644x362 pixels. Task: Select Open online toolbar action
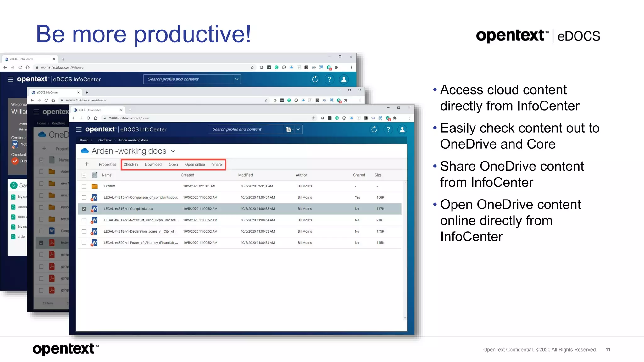click(x=195, y=164)
